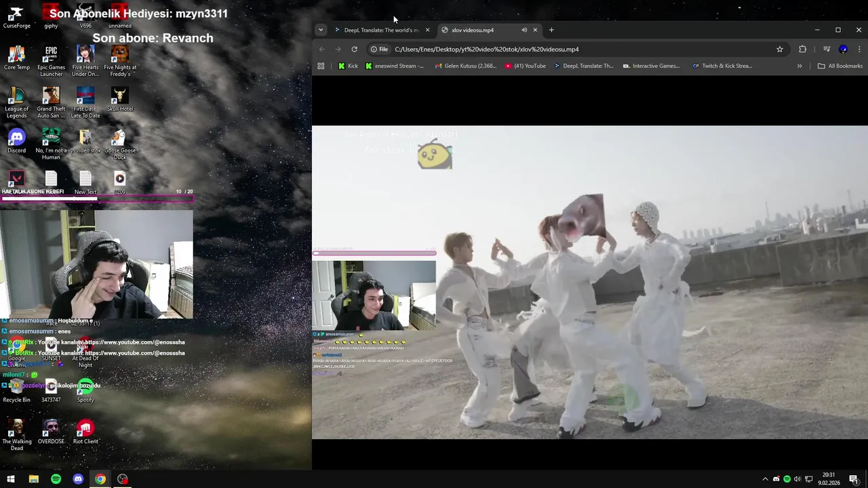Open a new Chrome tab
This screenshot has height=488, width=868.
[551, 30]
